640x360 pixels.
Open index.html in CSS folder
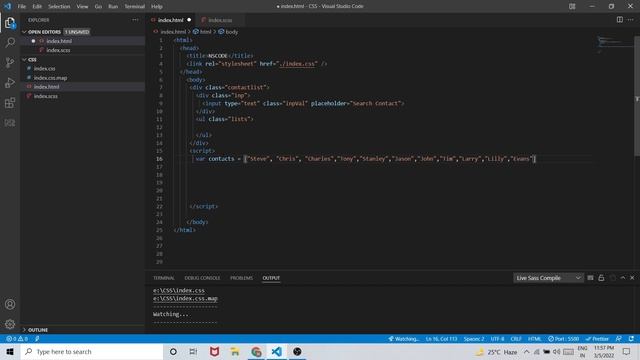(x=47, y=87)
